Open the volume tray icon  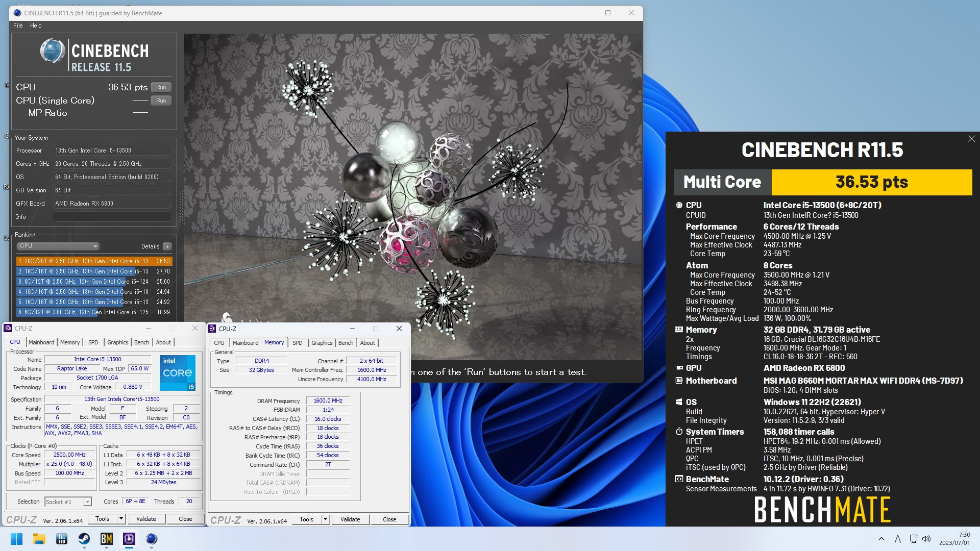(926, 539)
